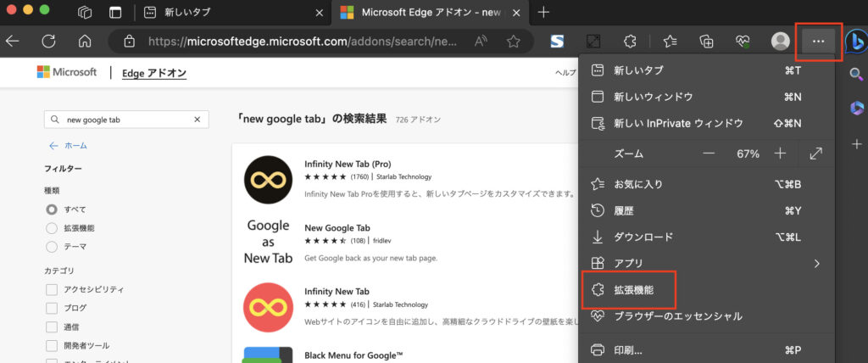Click the ホーム back link
The width and height of the screenshot is (868, 363).
pyautogui.click(x=68, y=145)
